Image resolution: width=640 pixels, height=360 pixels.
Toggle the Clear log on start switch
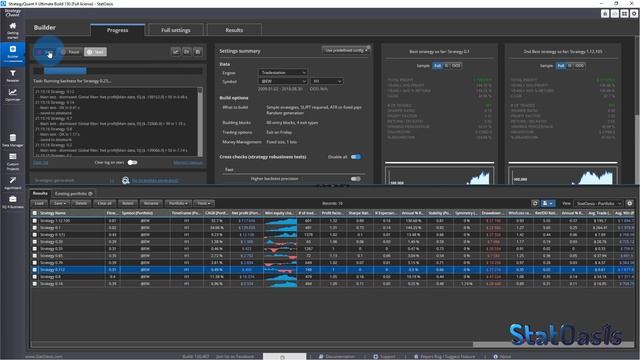(x=132, y=162)
